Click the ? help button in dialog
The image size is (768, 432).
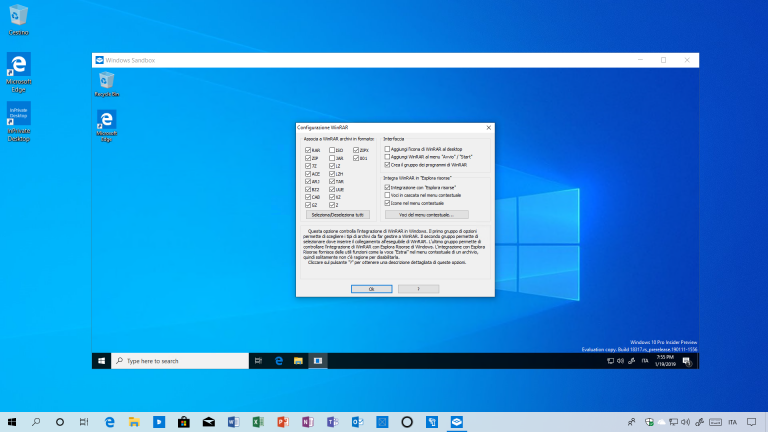(x=418, y=289)
